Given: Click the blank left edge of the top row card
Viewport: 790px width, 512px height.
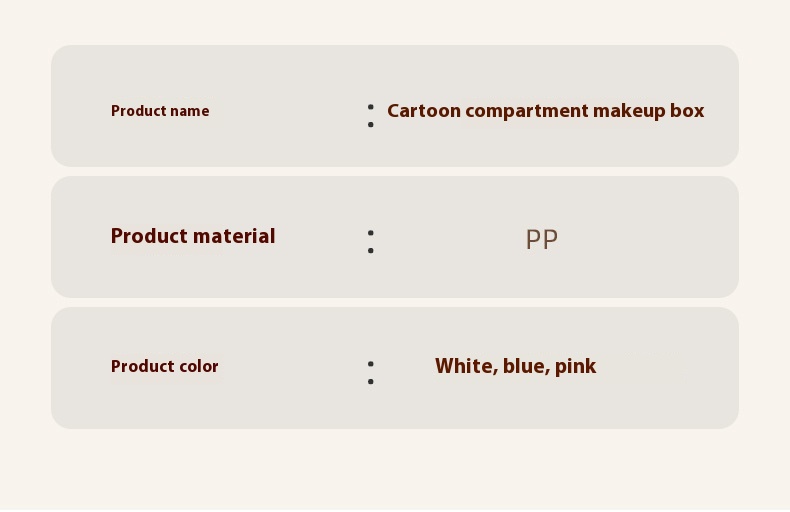Looking at the screenshot, I should 75,106.
